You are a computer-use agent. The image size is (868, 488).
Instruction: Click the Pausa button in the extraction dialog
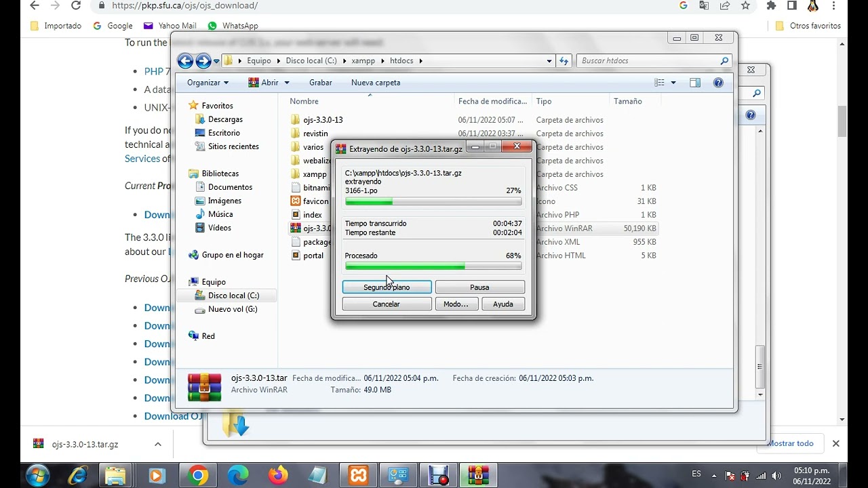pyautogui.click(x=479, y=287)
